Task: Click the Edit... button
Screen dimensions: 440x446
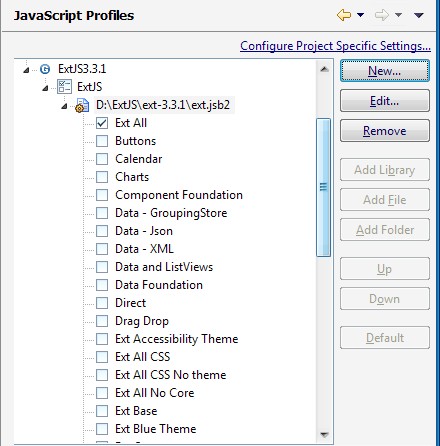Action: click(x=385, y=101)
